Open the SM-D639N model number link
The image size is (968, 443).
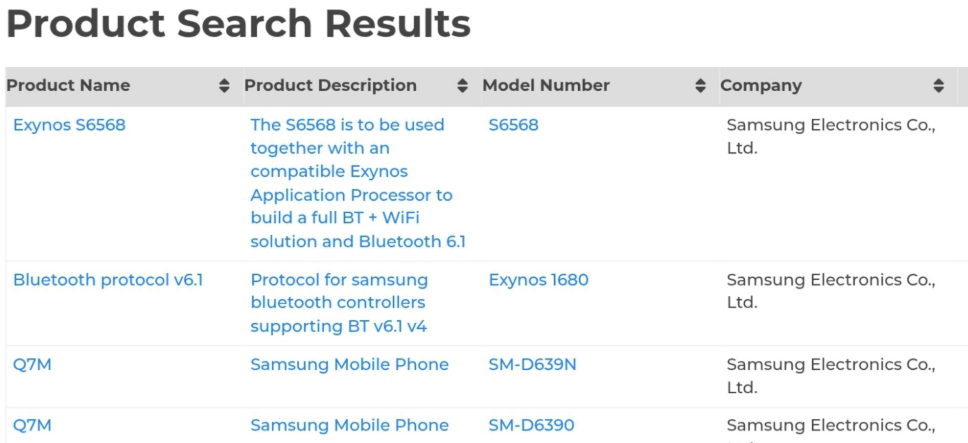(x=532, y=365)
